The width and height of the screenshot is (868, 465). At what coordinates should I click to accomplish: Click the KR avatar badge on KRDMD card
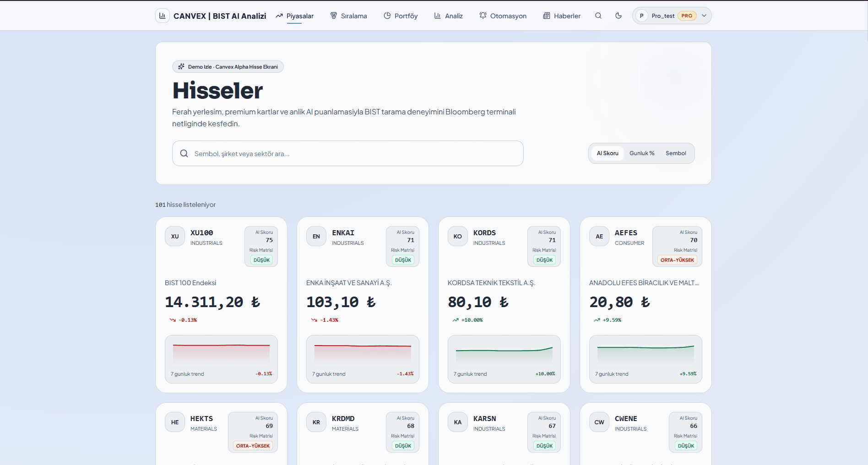click(x=316, y=422)
